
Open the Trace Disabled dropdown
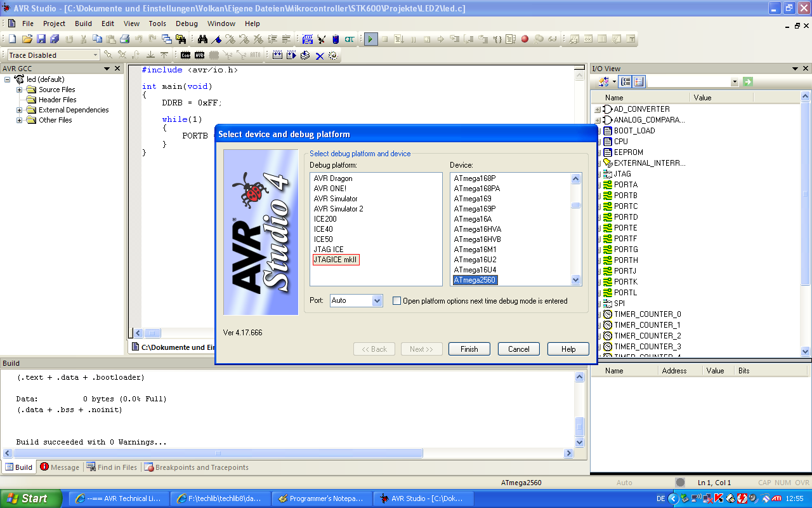pos(96,55)
